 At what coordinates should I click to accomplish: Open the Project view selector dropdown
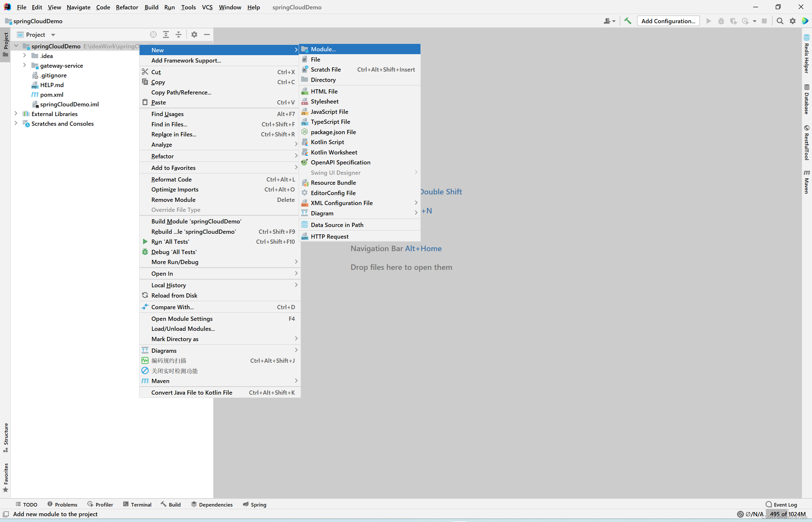click(53, 34)
